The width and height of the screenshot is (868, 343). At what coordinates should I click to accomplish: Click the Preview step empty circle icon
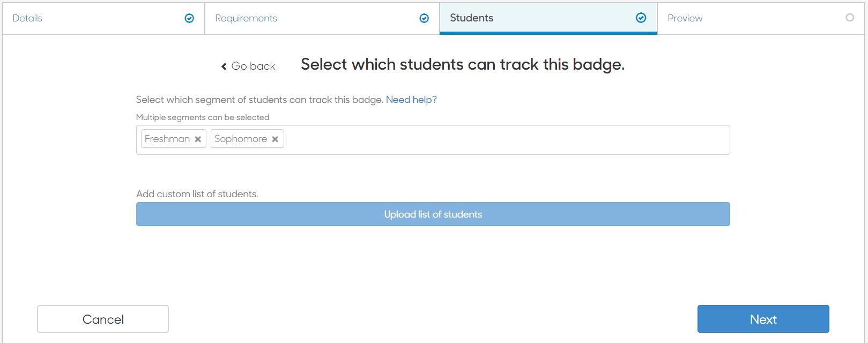(x=850, y=18)
